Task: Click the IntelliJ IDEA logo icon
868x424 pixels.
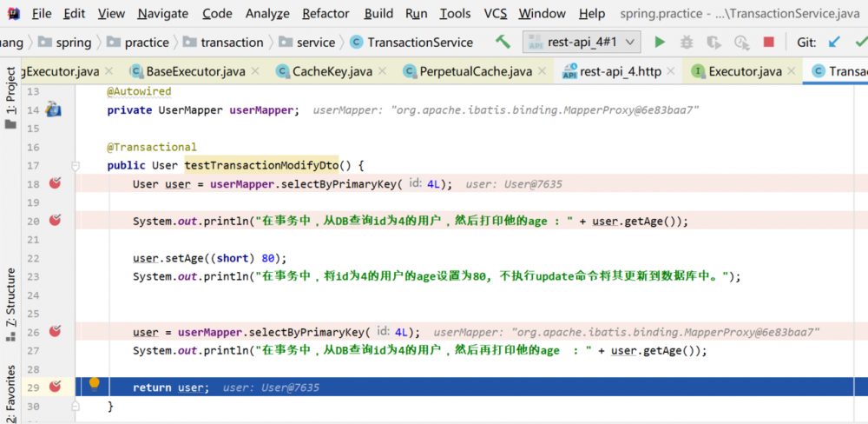Action: (13, 13)
